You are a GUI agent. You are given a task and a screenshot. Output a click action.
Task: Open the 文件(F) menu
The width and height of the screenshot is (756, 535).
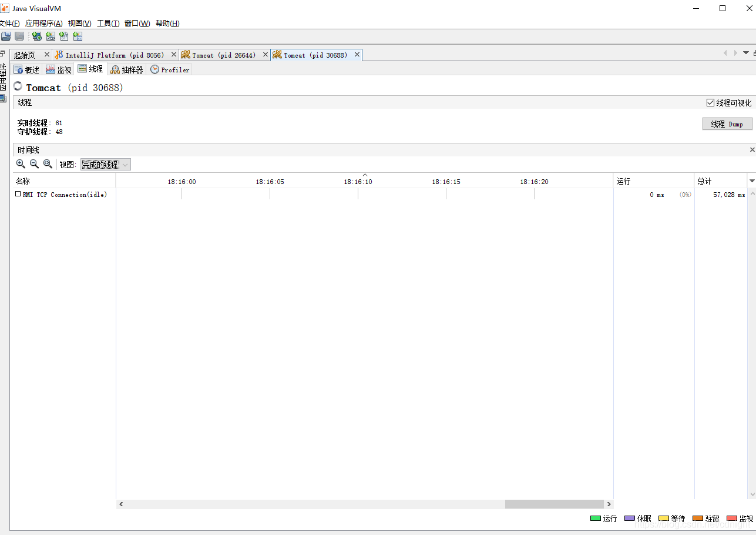click(9, 24)
